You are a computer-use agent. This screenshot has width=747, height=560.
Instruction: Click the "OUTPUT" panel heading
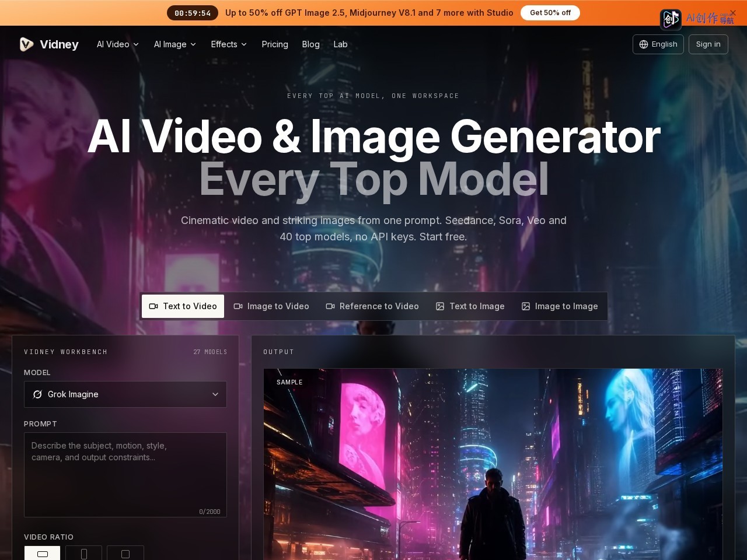[x=278, y=352]
